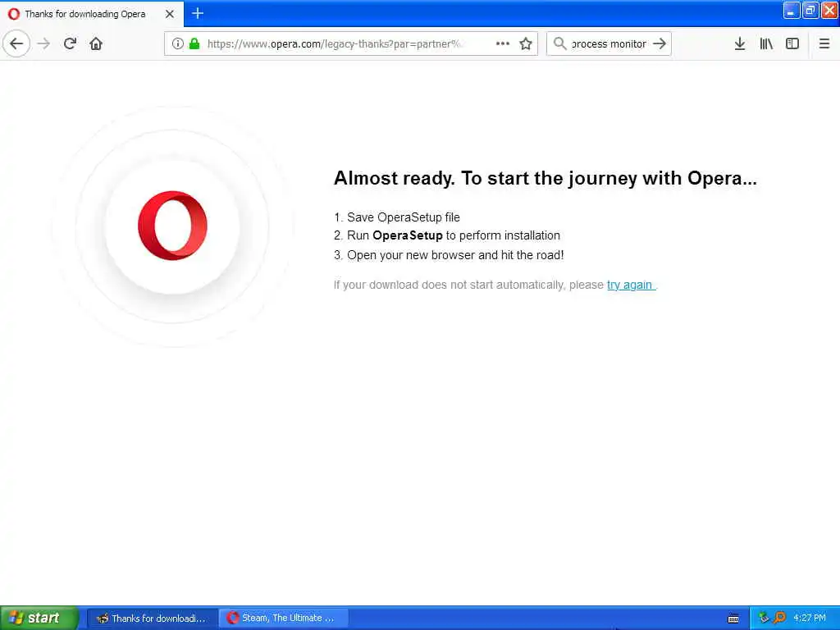Open the Firefox hamburger menu
The height and width of the screenshot is (630, 840).
[824, 43]
